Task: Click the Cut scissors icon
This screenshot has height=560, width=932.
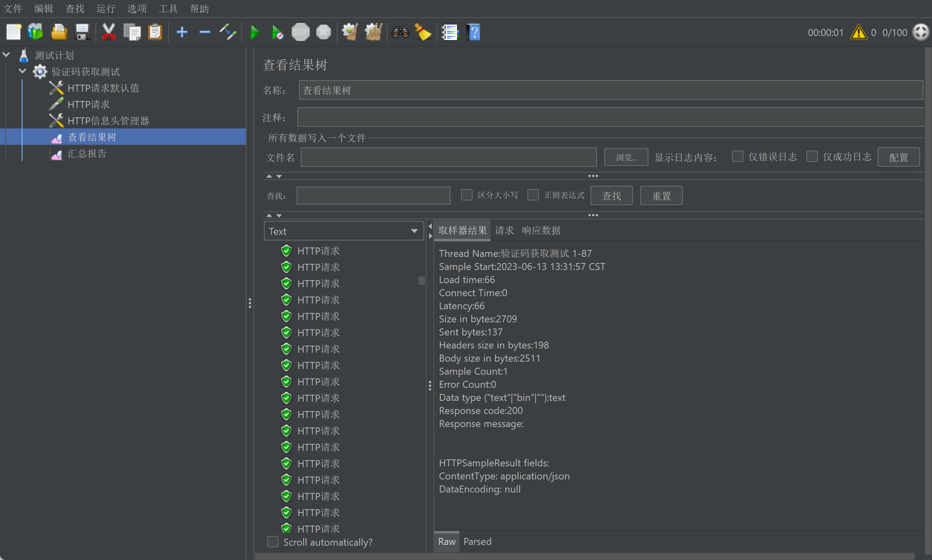Action: tap(109, 32)
